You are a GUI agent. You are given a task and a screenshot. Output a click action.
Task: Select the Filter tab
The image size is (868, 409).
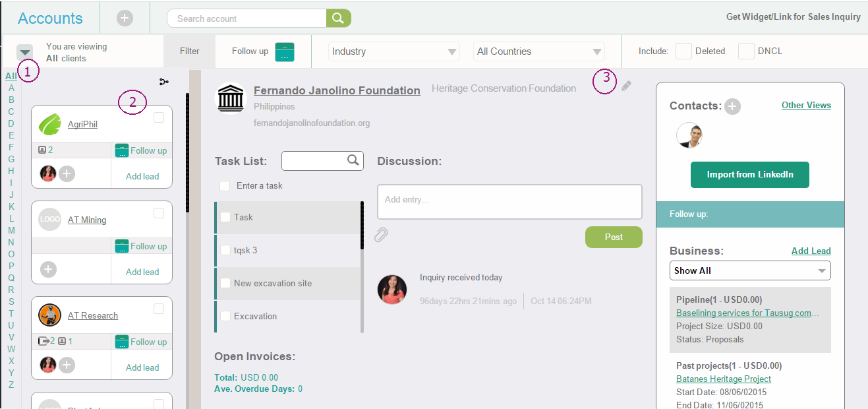tap(189, 51)
